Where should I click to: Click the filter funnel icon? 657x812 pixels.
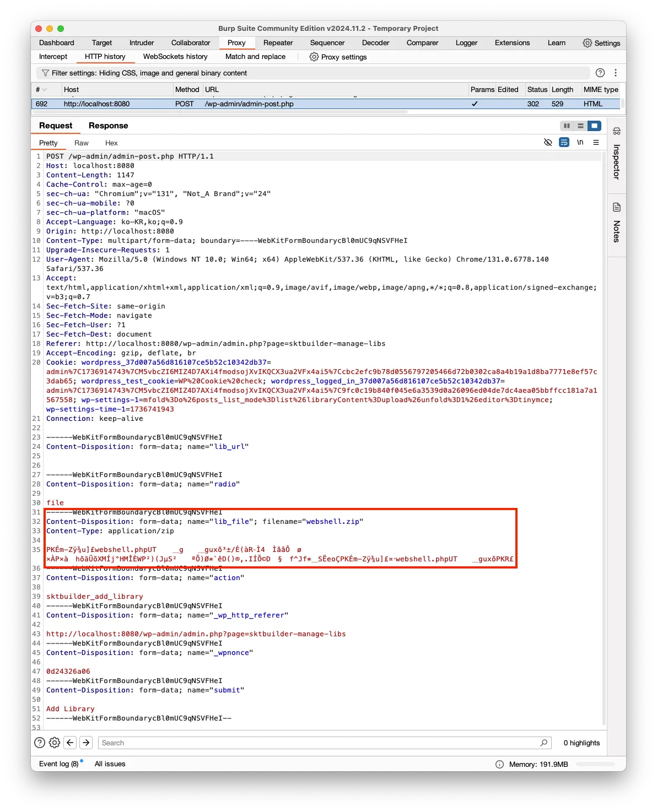click(45, 73)
